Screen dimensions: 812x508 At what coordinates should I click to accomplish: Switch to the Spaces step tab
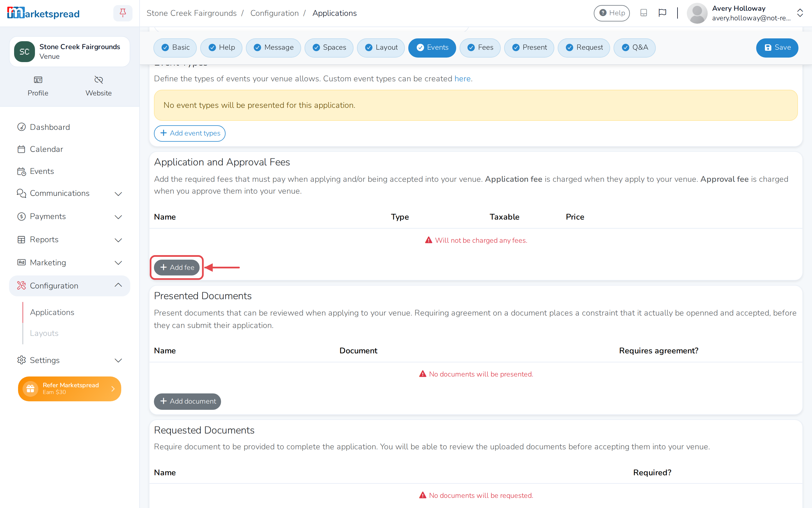click(x=329, y=48)
